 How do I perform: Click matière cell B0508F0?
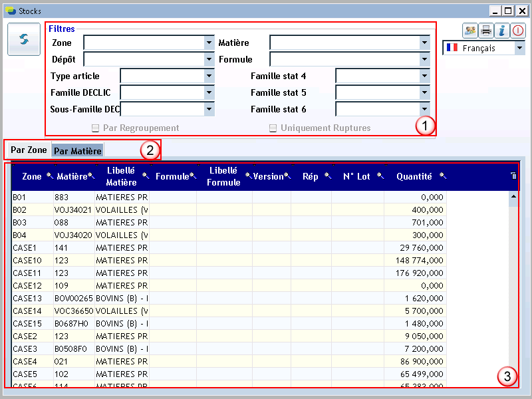(x=74, y=348)
